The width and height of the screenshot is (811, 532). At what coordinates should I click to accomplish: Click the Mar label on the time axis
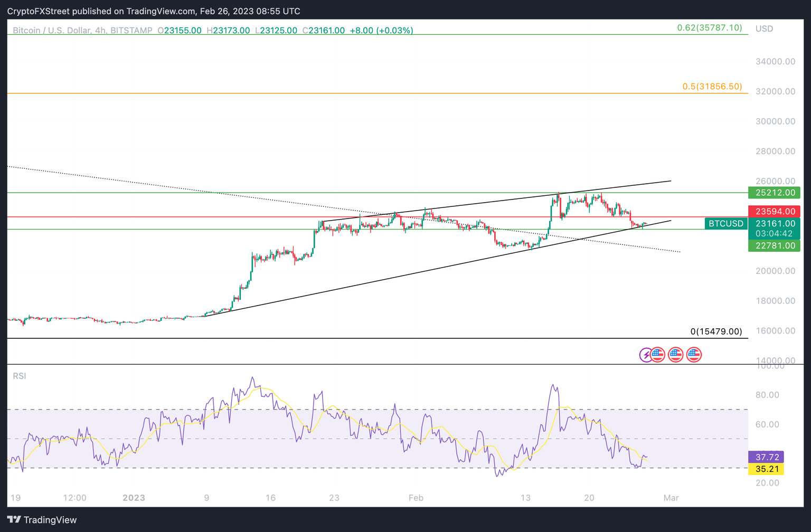point(671,497)
